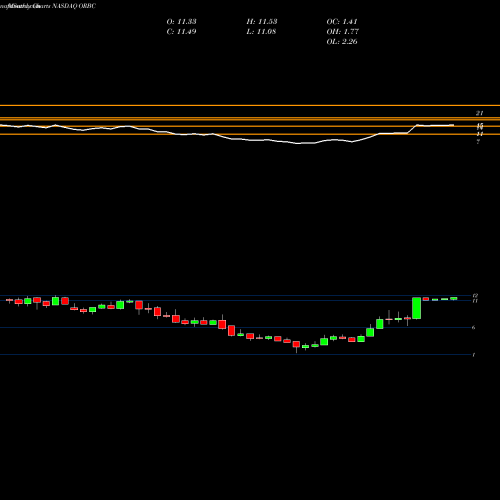Click the 7 label on upper axis
This screenshot has width=500, height=500.
pos(478,142)
